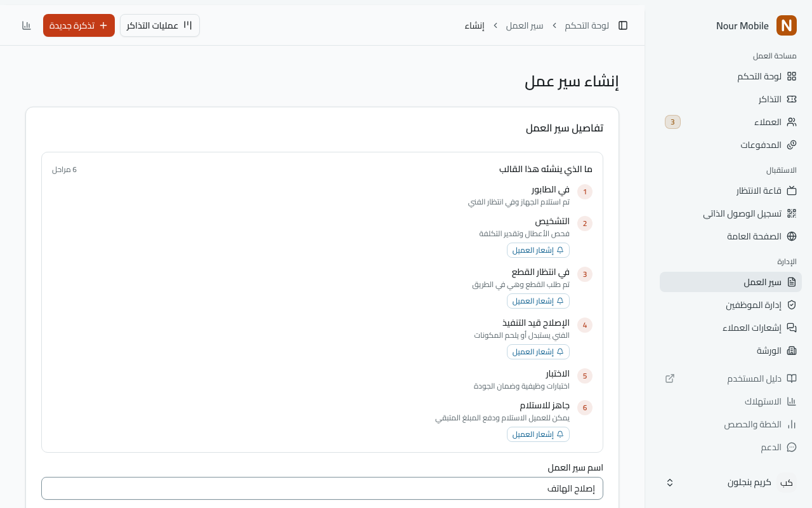Click إشعار العميل badge under التشخيص

[x=538, y=250]
